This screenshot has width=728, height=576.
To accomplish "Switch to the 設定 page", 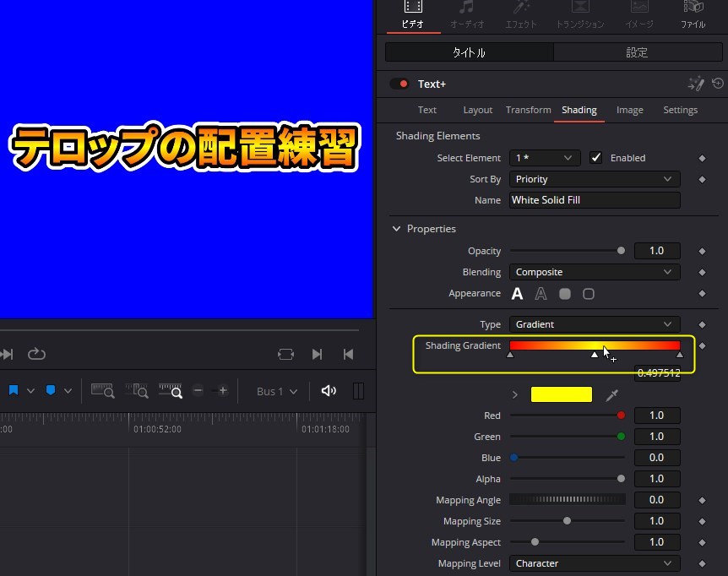I will click(637, 52).
